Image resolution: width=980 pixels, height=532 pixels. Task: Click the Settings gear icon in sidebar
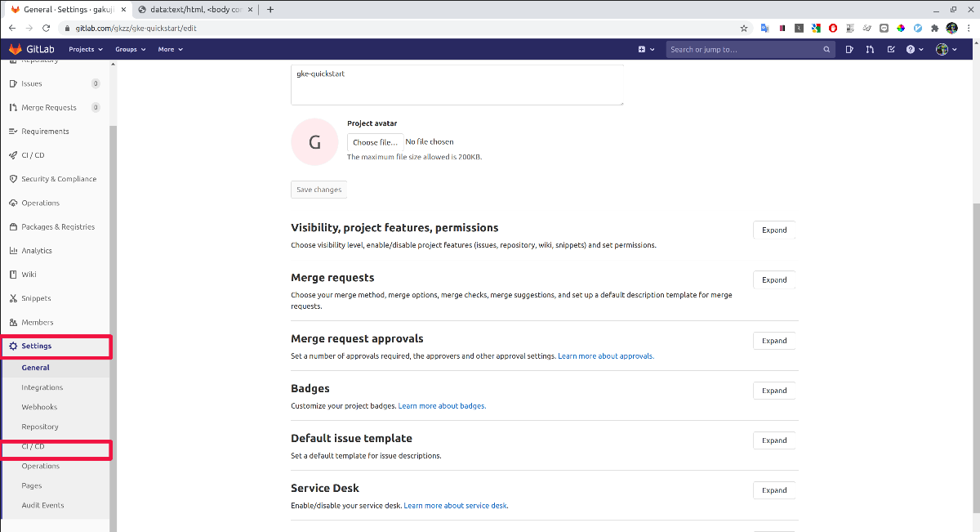pyautogui.click(x=13, y=346)
